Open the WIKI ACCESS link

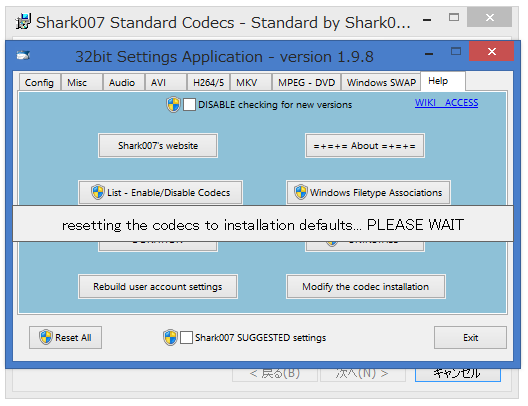point(446,103)
